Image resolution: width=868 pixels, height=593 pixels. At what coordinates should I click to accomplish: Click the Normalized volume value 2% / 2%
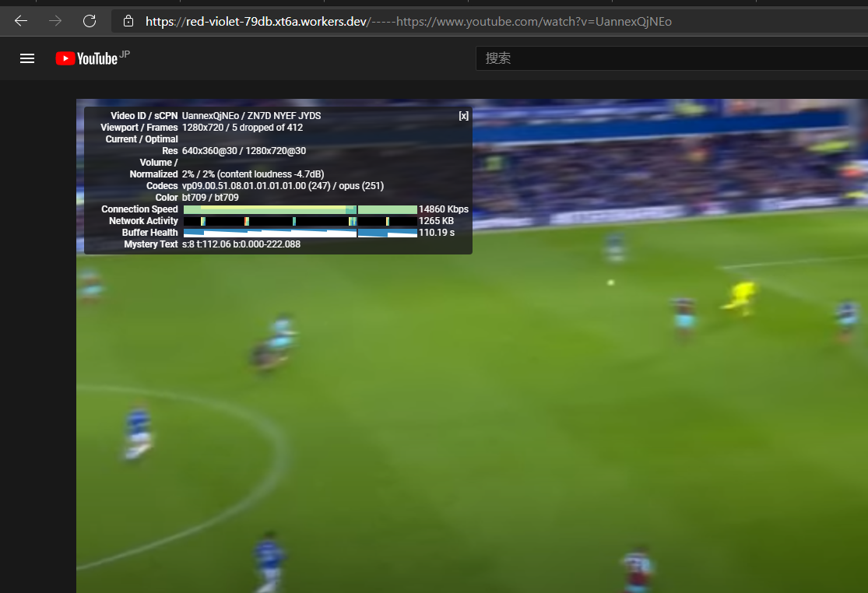click(x=253, y=174)
